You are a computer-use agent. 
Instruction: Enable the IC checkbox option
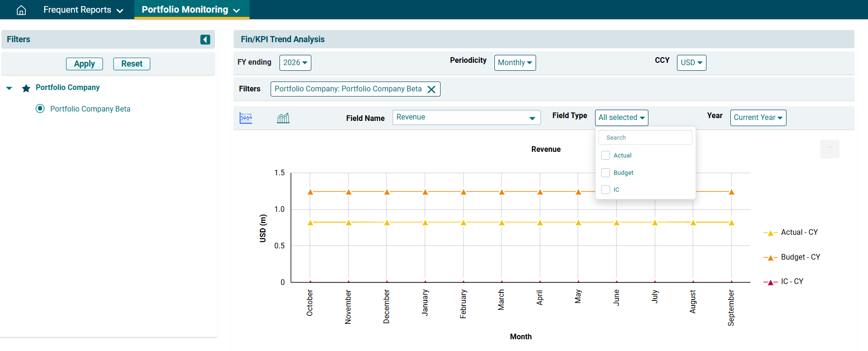(605, 190)
